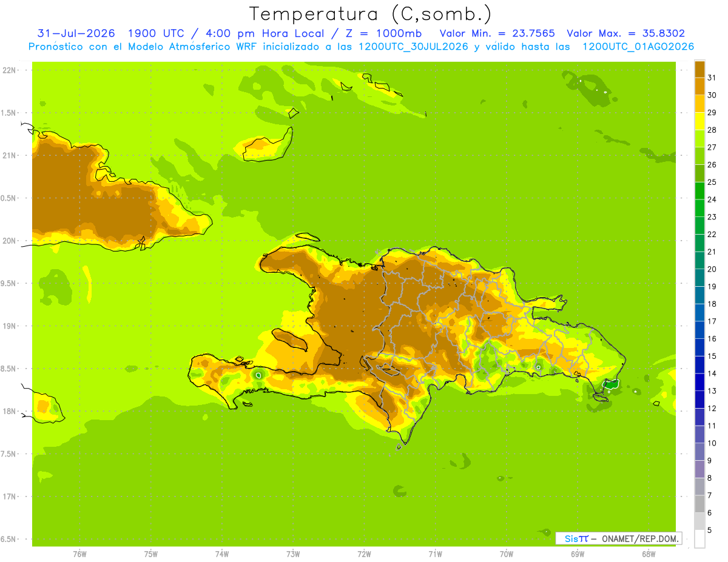Click the '23' label on the color scale
The height and width of the screenshot is (562, 728).
[x=712, y=217]
